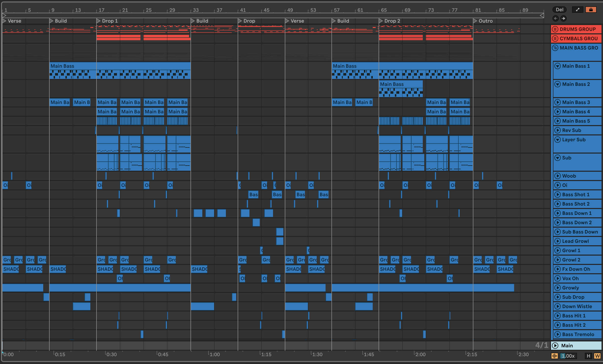Collapse the Layer Sub track

[x=558, y=140]
